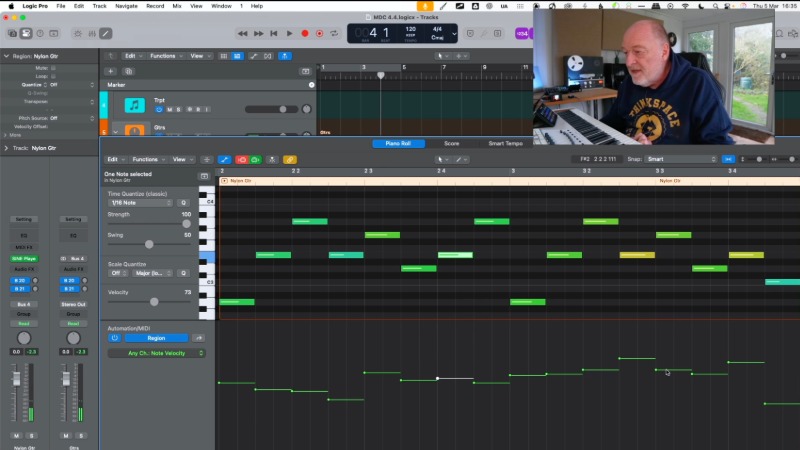The image size is (800, 450).
Task: Toggle power button on Trpt track
Action: (159, 110)
